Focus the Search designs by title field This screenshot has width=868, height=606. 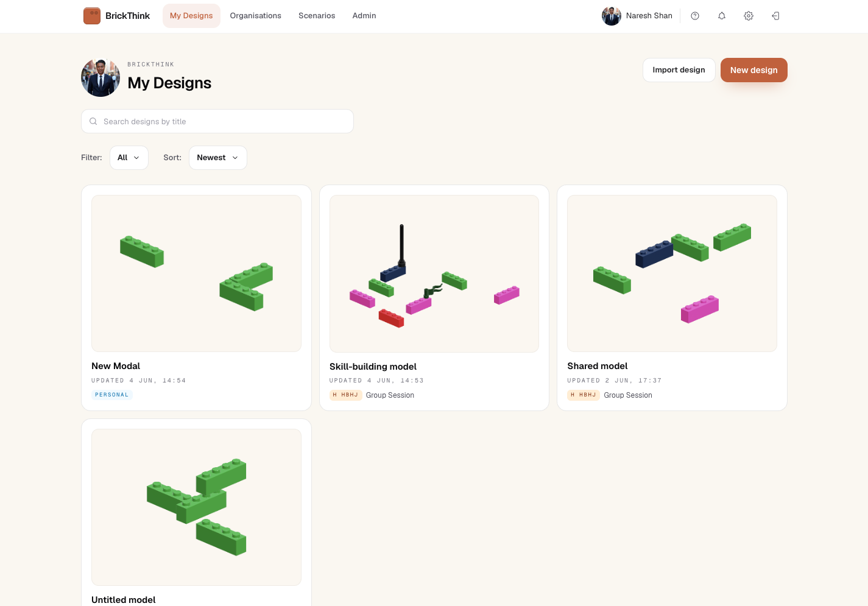(x=217, y=121)
